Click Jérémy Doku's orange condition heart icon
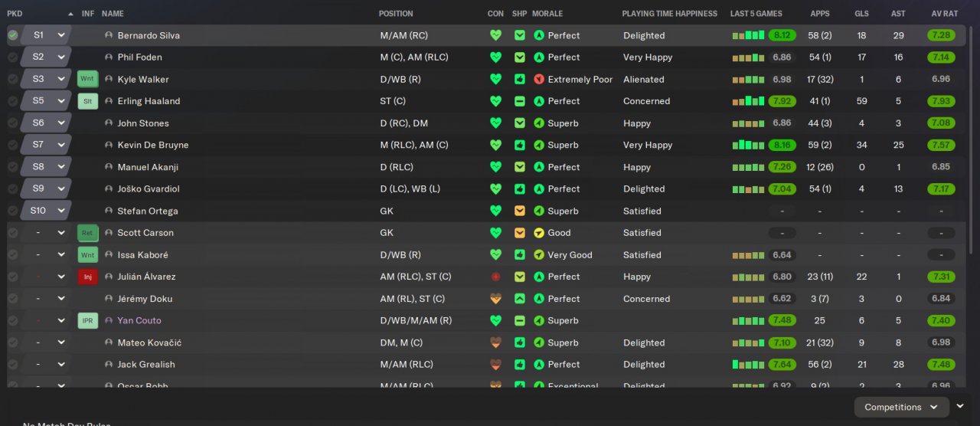This screenshot has width=980, height=426. [495, 299]
